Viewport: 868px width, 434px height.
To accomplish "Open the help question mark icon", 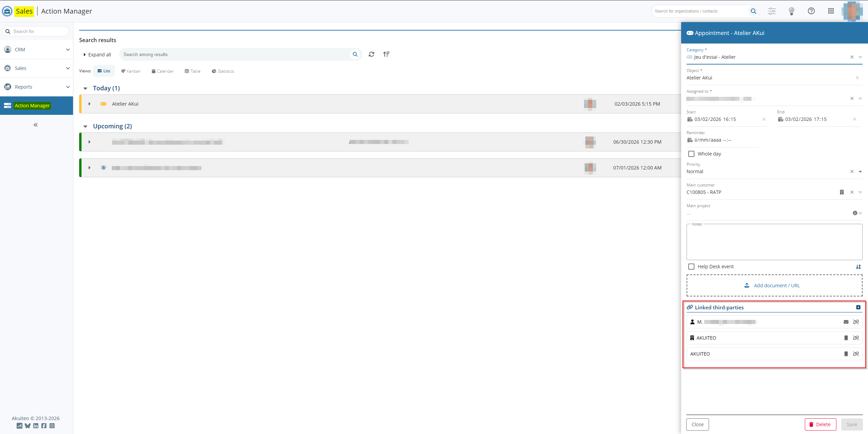I will (811, 11).
